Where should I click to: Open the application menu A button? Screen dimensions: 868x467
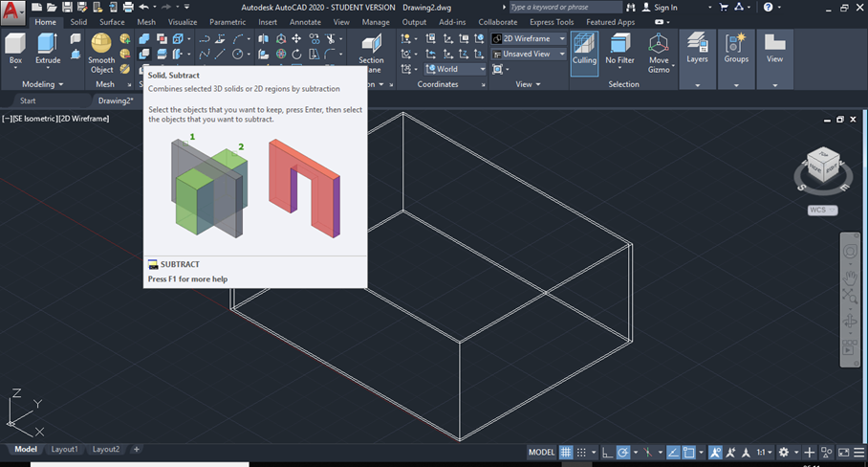click(12, 12)
